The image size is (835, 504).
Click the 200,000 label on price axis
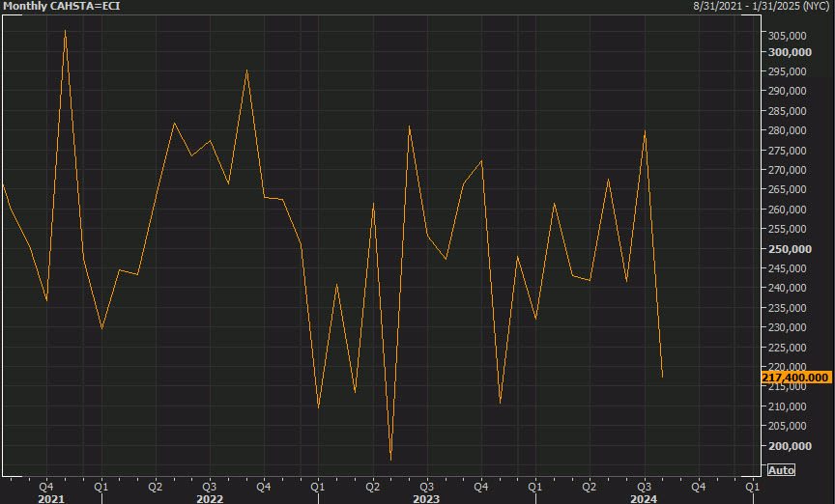(x=788, y=446)
